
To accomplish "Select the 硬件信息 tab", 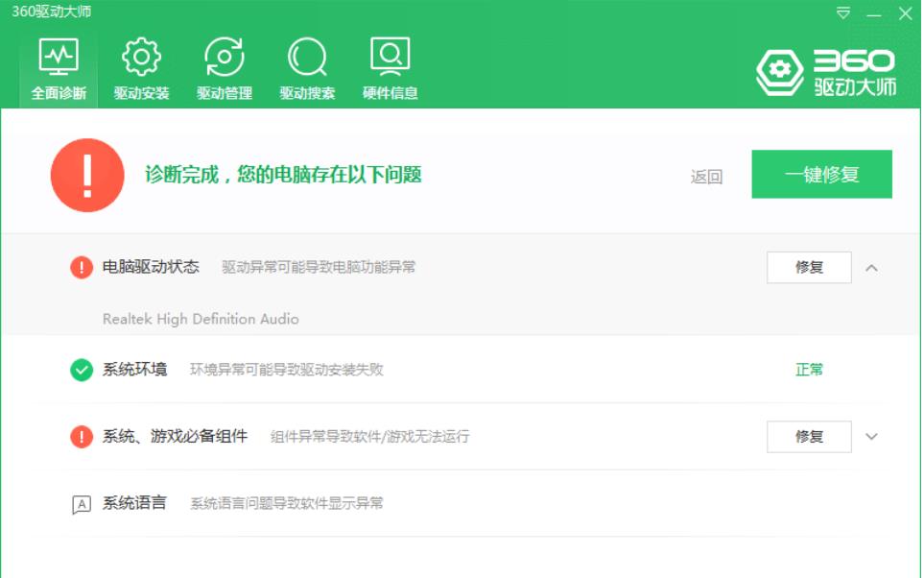I will click(x=391, y=68).
